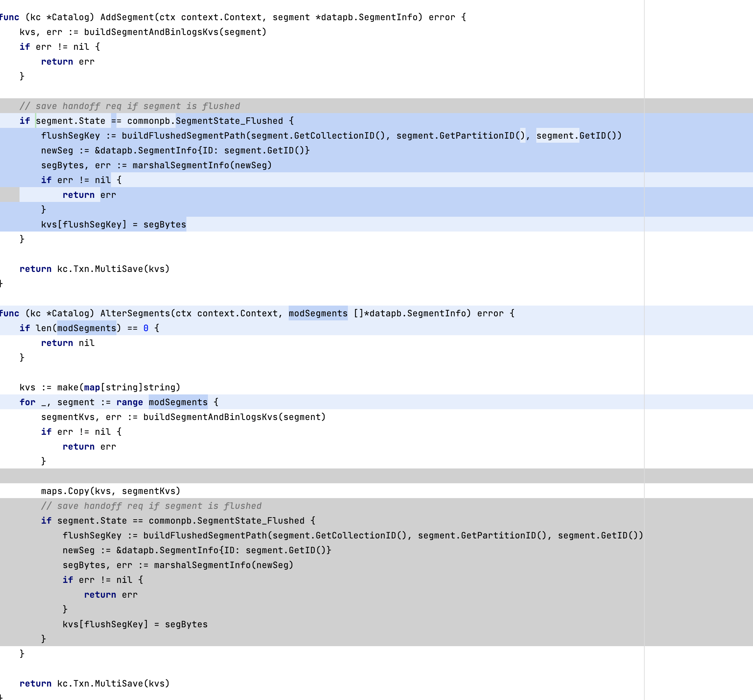
Task: Click the first return kc.Txn.MultiSave statement
Action: (95, 269)
